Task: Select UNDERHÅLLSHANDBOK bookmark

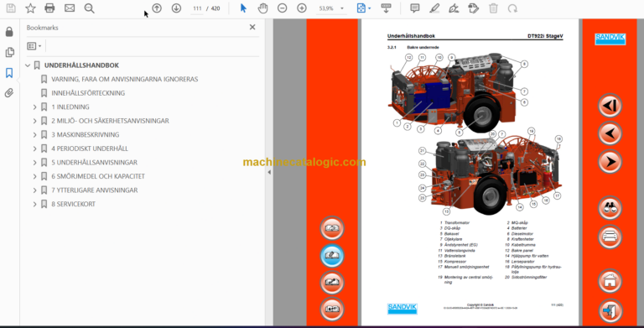Action: click(81, 65)
